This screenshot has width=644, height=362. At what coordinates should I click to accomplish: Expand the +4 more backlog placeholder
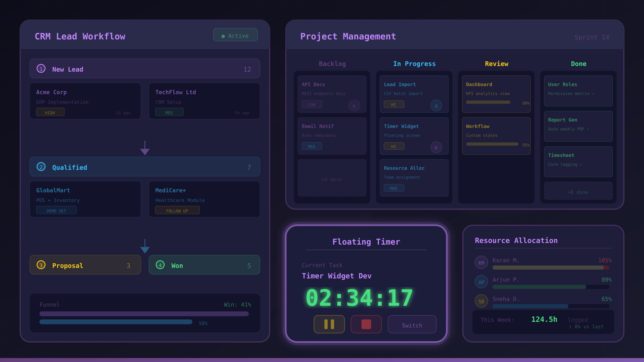(332, 178)
